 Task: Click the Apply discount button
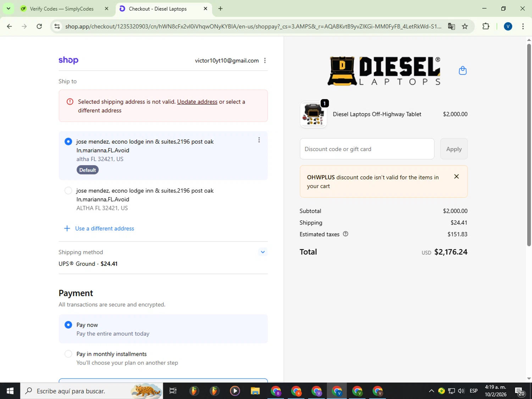pos(454,149)
